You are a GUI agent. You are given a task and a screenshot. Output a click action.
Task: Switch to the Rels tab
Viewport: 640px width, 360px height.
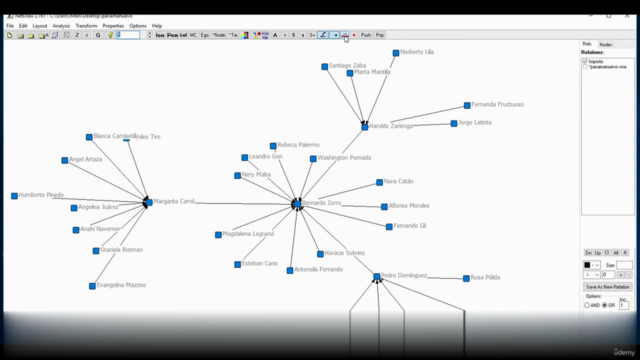[x=587, y=44]
